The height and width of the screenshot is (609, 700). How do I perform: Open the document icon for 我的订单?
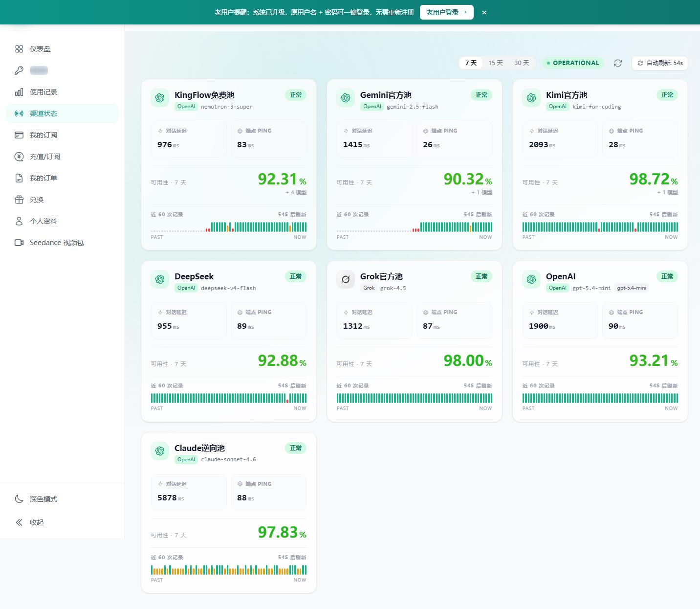[x=19, y=178]
